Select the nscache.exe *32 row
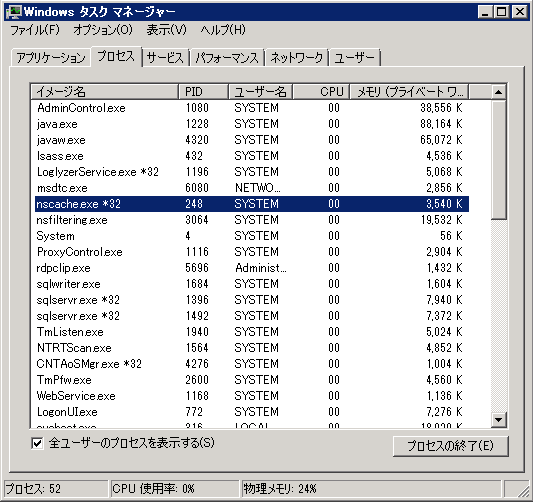The image size is (533, 502). point(252,204)
